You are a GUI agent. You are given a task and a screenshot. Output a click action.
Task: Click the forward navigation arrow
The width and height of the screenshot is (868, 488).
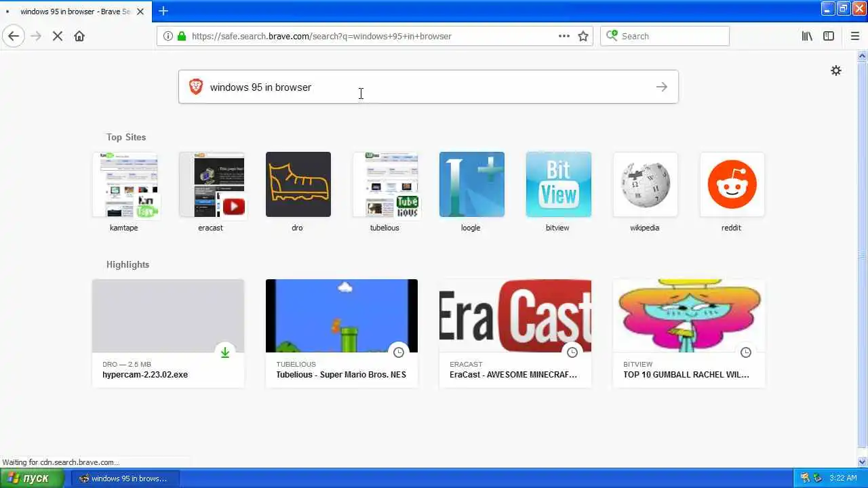coord(36,36)
